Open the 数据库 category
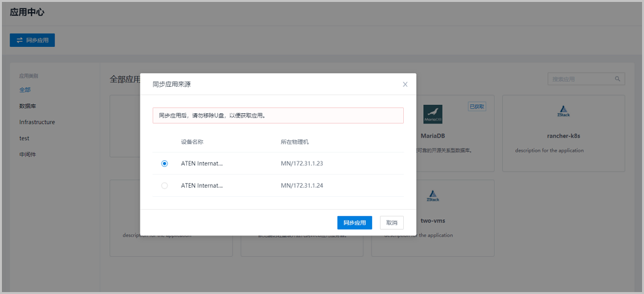 [x=28, y=106]
